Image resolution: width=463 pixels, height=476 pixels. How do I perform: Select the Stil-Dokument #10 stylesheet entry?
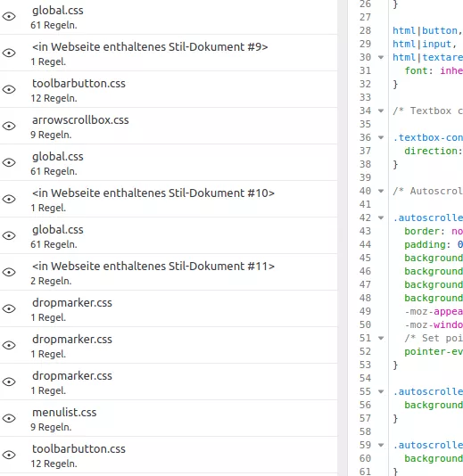tap(169, 199)
